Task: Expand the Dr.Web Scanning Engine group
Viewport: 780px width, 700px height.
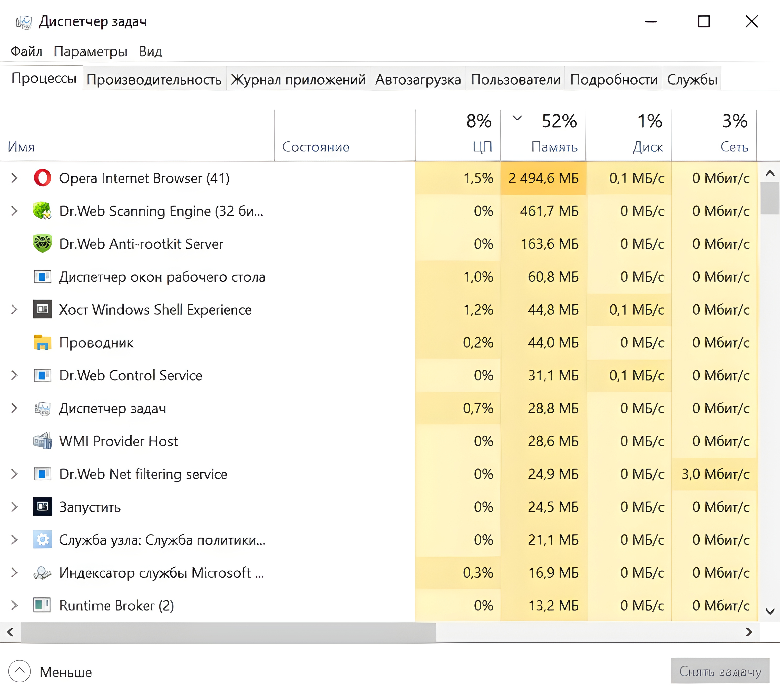Action: [x=14, y=211]
